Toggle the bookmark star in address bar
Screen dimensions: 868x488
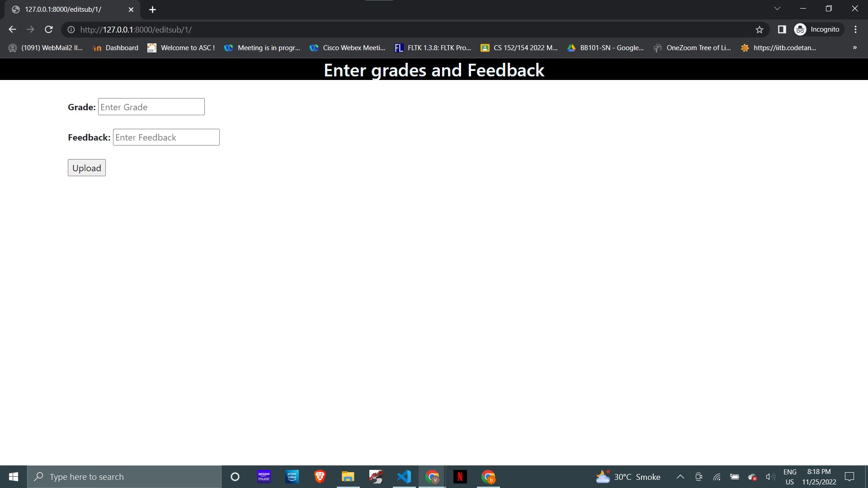[x=759, y=29]
